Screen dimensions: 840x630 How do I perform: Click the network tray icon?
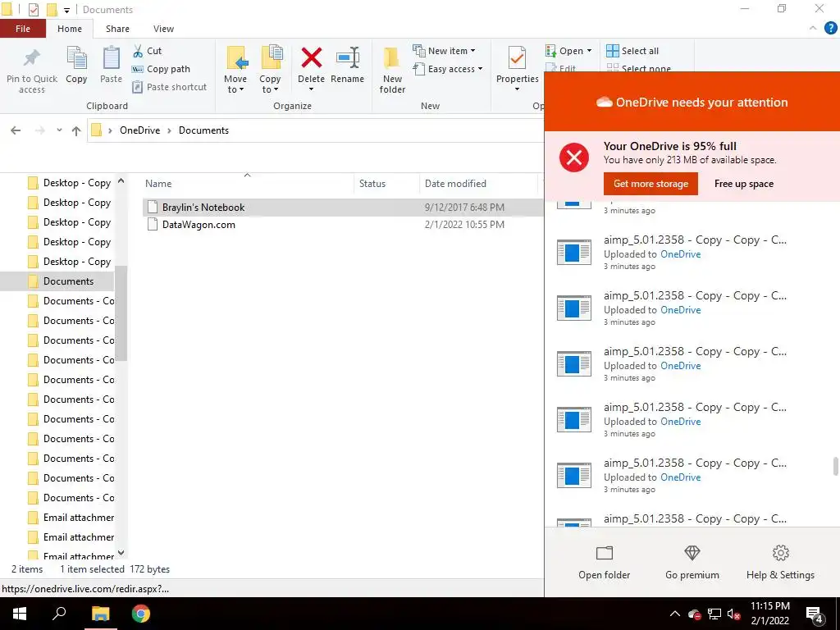pyautogui.click(x=714, y=614)
